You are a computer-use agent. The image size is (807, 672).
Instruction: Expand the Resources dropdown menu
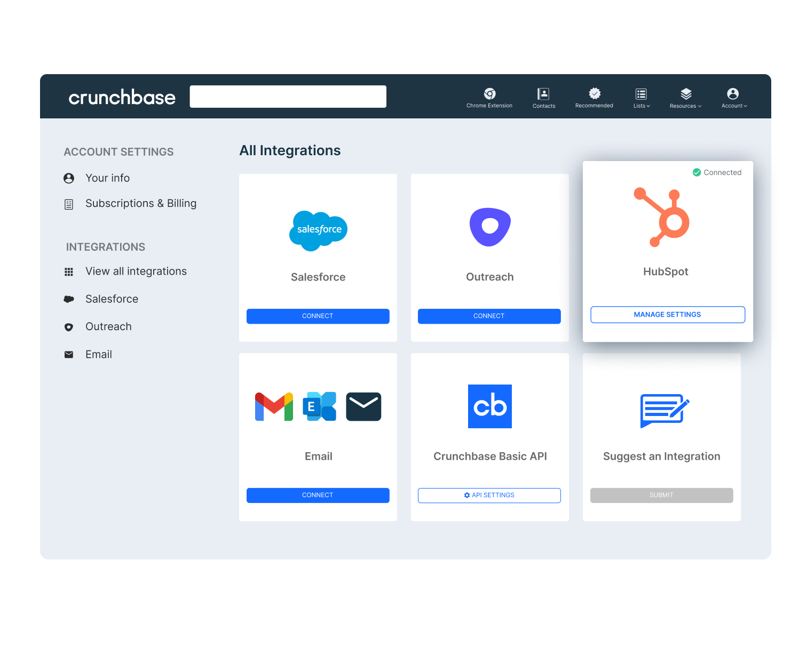(686, 98)
